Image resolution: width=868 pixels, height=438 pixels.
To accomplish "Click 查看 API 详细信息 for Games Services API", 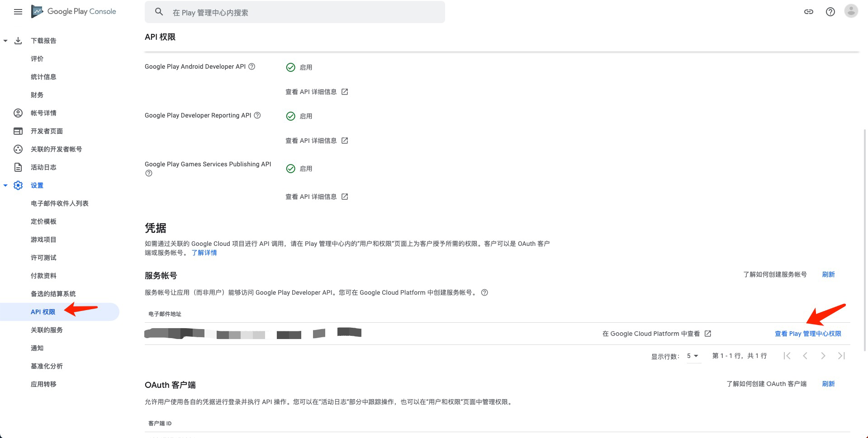I will (x=311, y=197).
